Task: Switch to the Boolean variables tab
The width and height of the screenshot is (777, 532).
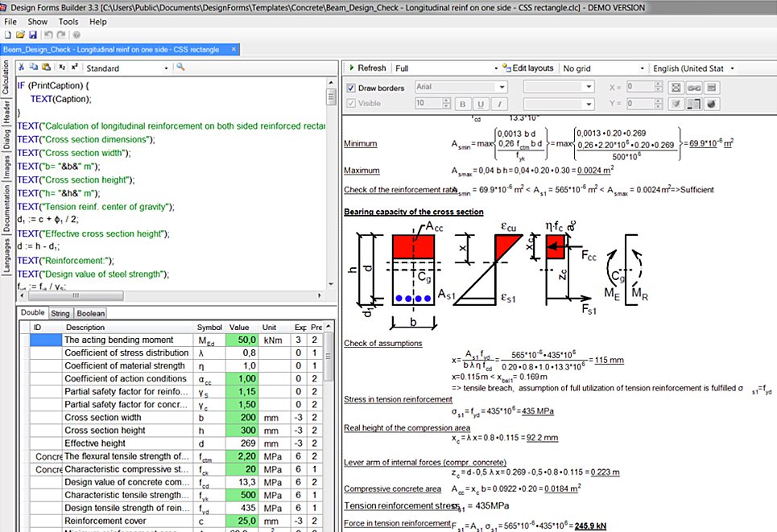Action: pos(91,314)
